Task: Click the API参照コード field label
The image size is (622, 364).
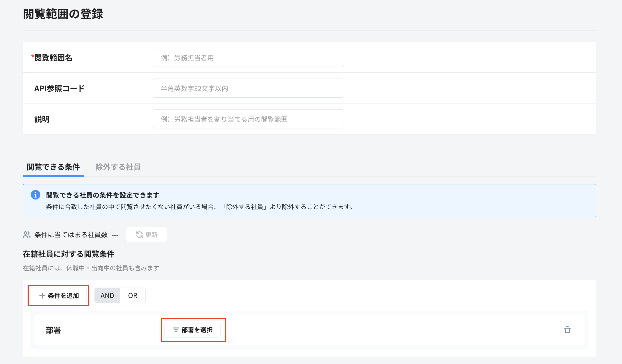Action: point(59,88)
